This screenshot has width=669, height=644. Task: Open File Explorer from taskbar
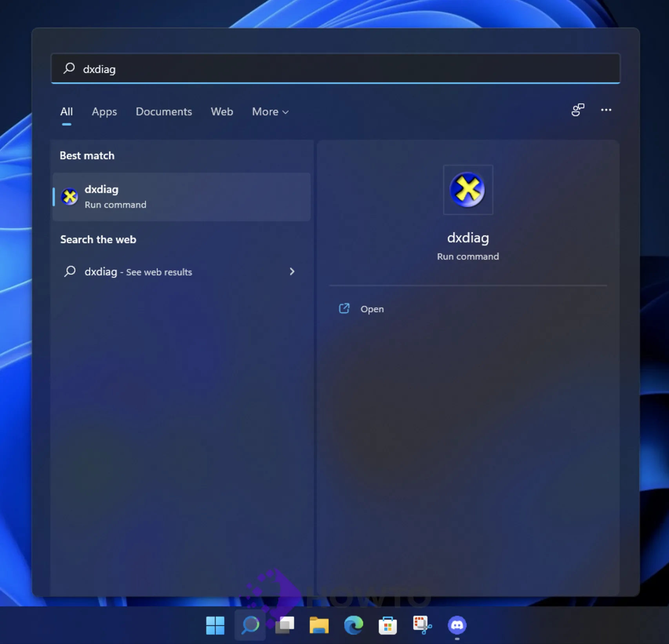319,625
